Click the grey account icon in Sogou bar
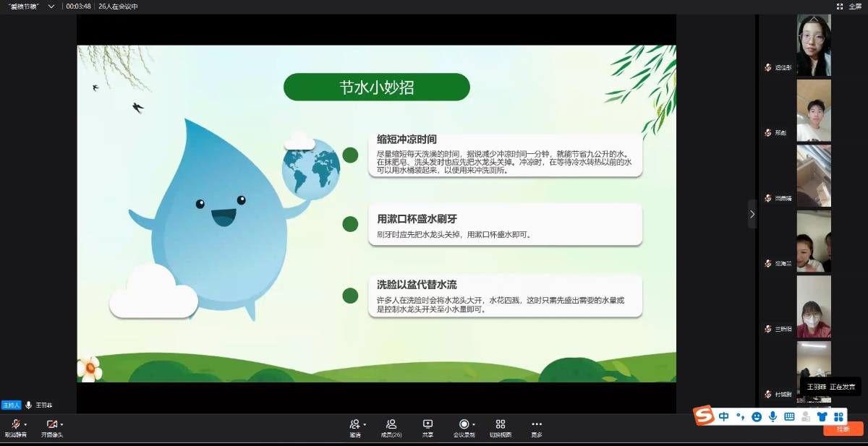The image size is (868, 446). (x=806, y=416)
